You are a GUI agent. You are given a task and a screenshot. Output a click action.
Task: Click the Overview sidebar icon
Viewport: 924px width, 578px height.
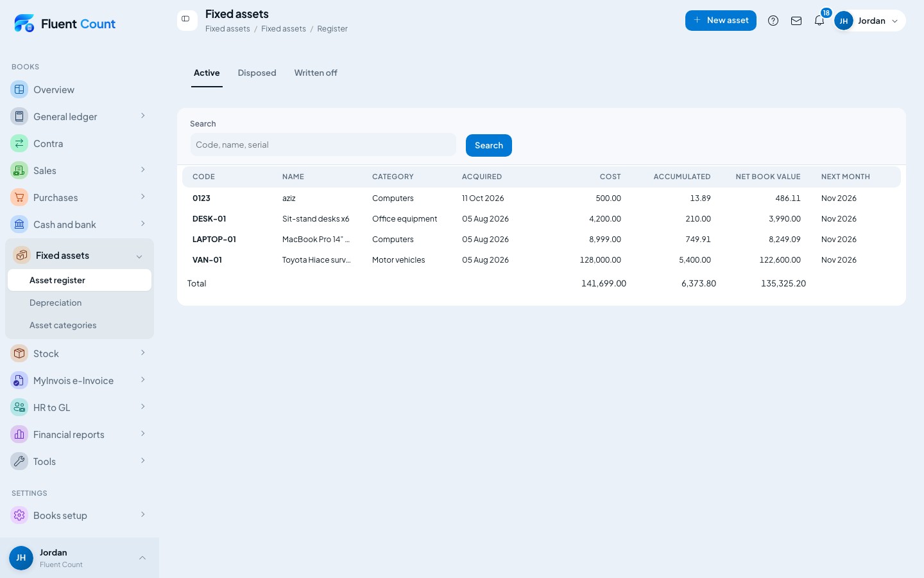[x=19, y=89]
